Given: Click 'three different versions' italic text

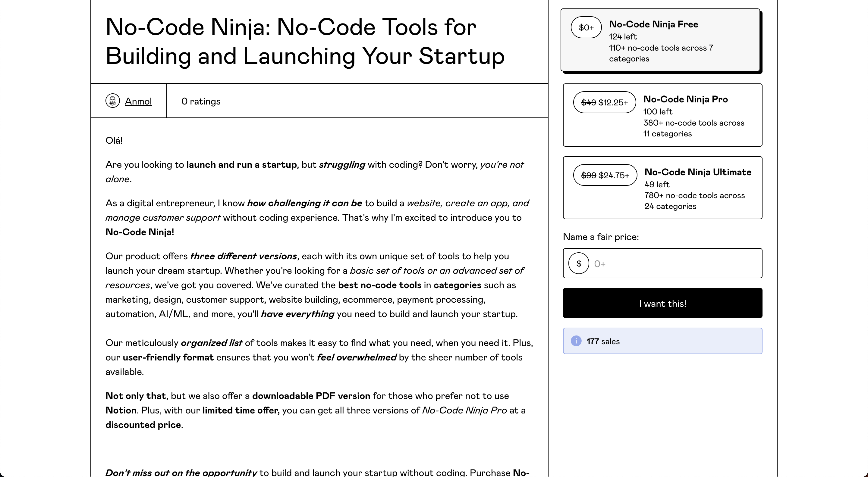Looking at the screenshot, I should 243,256.
